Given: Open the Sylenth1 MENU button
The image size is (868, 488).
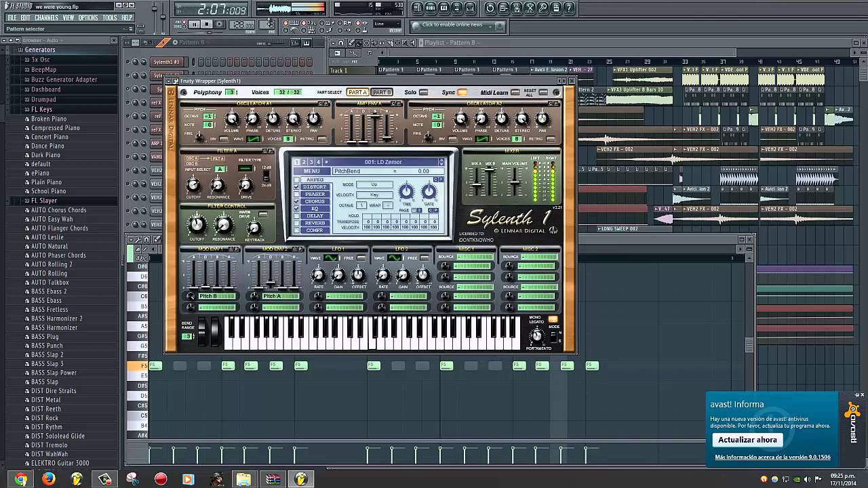Looking at the screenshot, I should (x=312, y=171).
